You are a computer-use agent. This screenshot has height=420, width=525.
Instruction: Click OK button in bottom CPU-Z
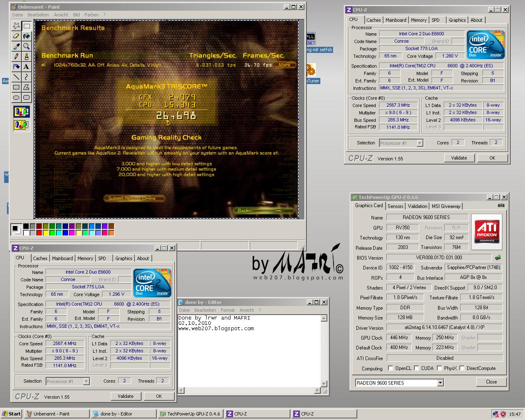(x=159, y=396)
